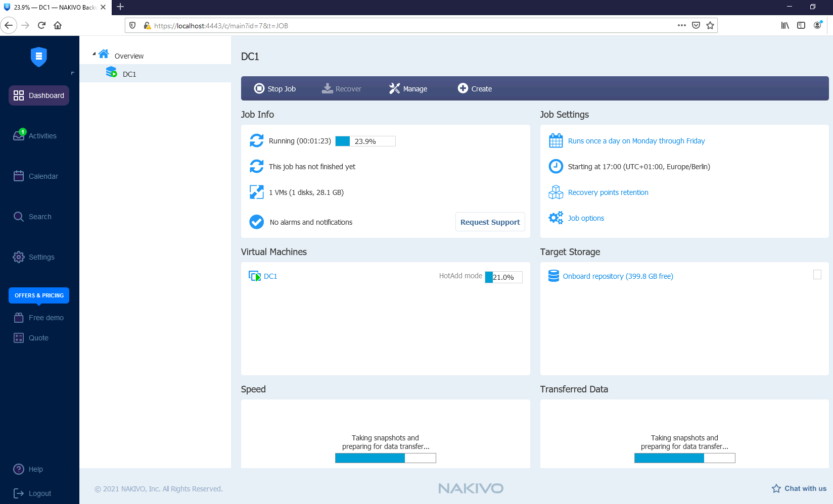This screenshot has height=504, width=833.
Task: Reload the page in the browser
Action: [x=41, y=25]
